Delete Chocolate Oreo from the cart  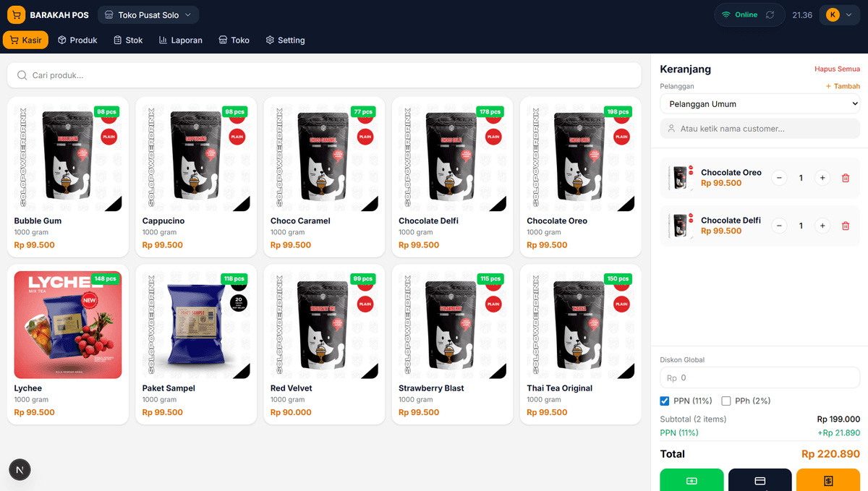pos(846,178)
